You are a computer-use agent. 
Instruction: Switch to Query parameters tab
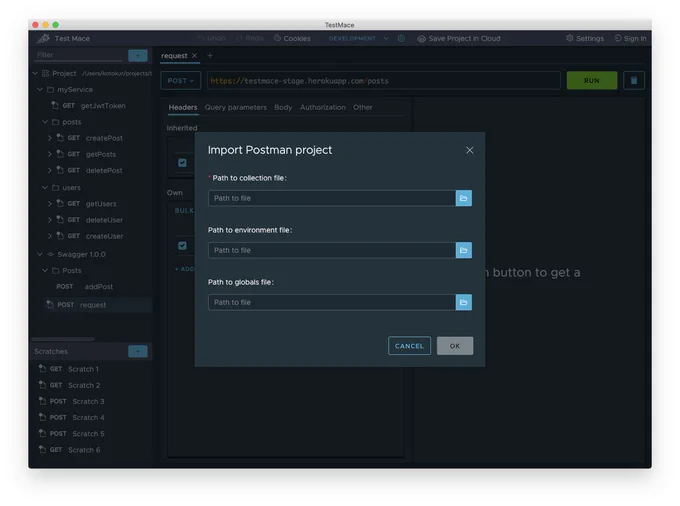[235, 107]
